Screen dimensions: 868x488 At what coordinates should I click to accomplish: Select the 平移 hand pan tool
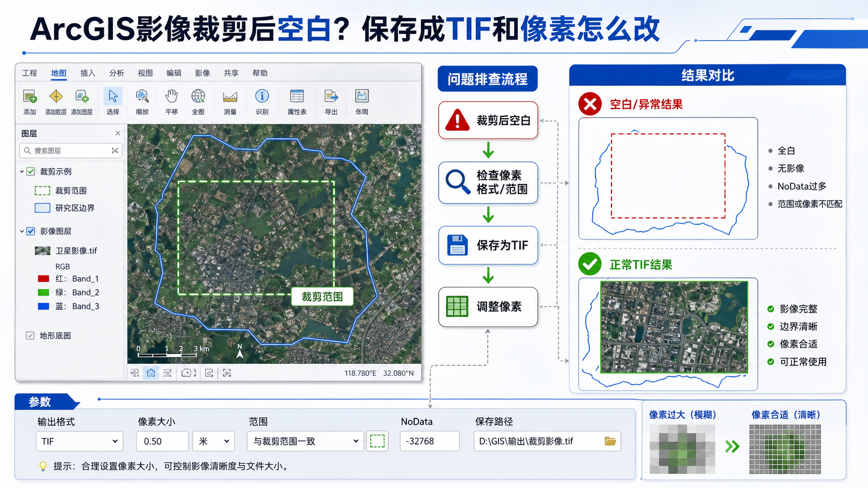pyautogui.click(x=171, y=96)
